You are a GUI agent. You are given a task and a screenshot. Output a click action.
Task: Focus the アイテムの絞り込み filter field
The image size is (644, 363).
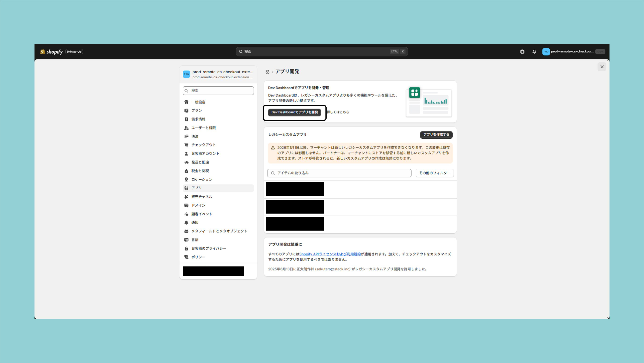coord(339,173)
